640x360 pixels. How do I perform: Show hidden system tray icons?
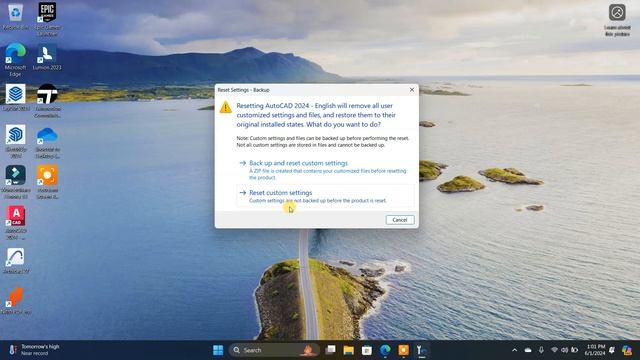pos(514,350)
